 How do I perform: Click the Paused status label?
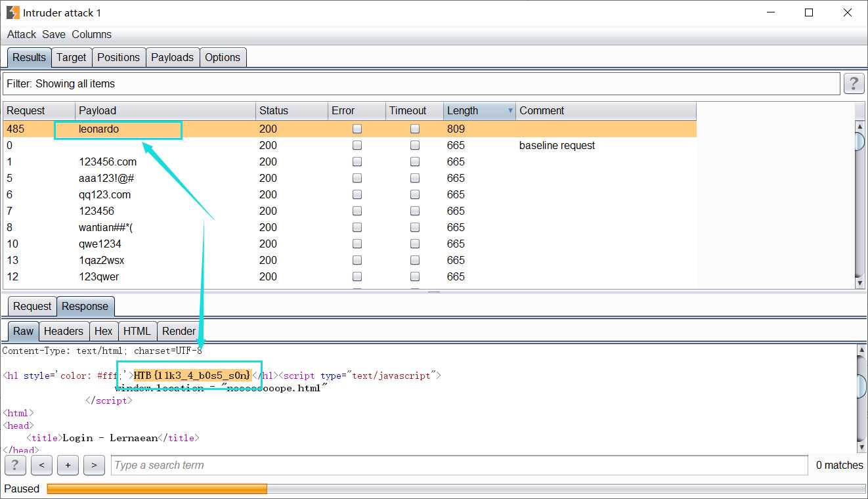(x=22, y=488)
